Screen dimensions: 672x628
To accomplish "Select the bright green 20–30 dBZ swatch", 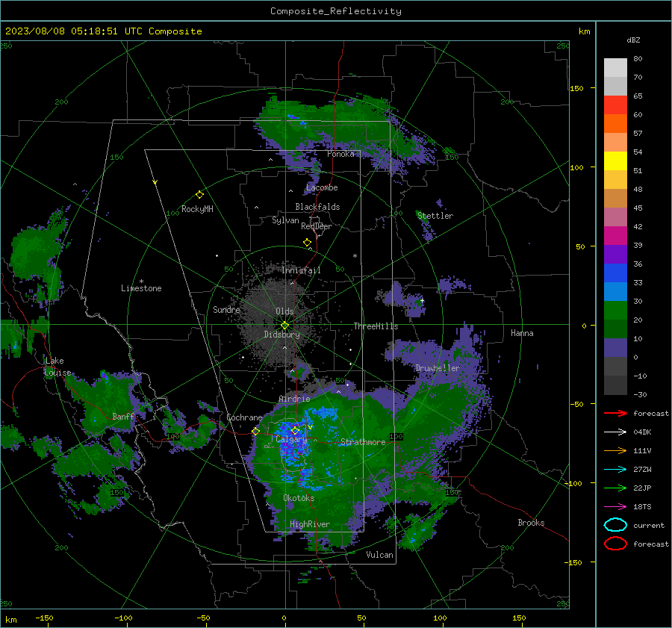I will pyautogui.click(x=615, y=311).
